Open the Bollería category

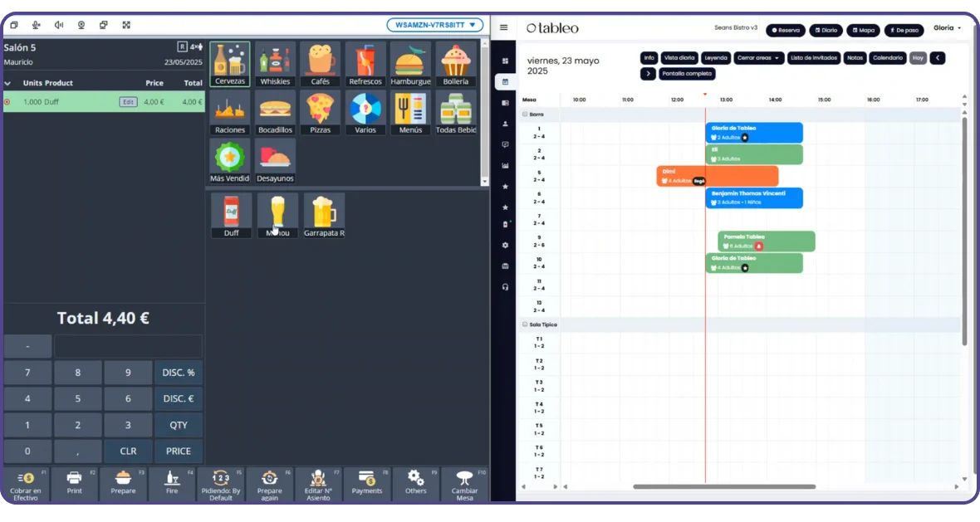456,64
